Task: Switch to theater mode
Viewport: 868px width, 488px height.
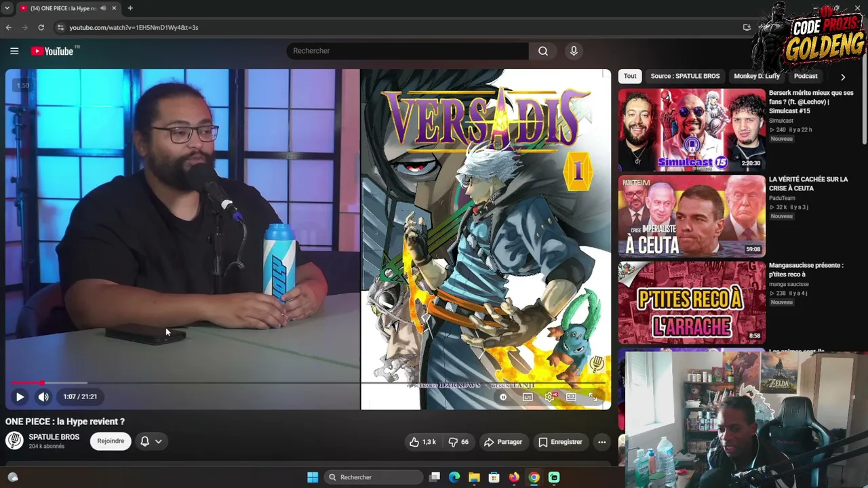Action: click(571, 397)
